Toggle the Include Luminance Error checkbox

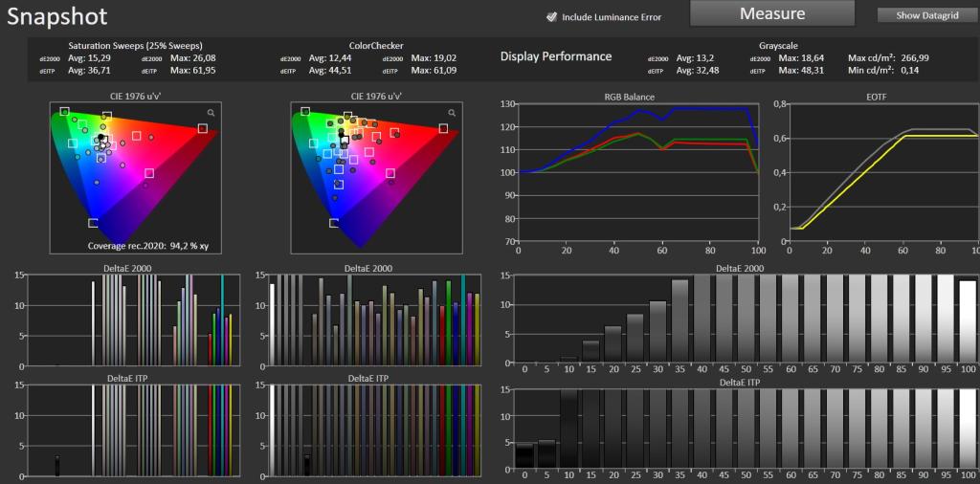[551, 17]
